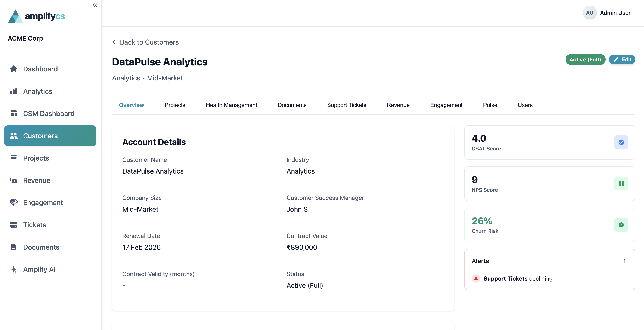
Task: Click the Admin User avatar
Action: [x=590, y=12]
